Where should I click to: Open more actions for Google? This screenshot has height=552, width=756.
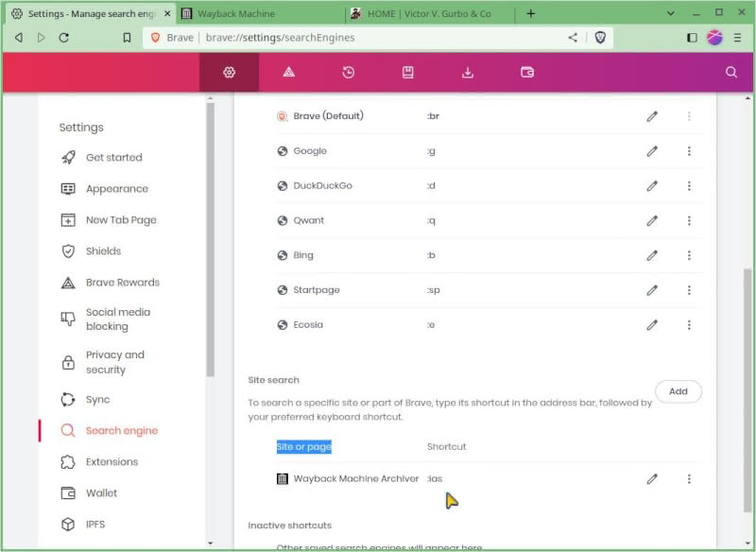click(x=689, y=151)
